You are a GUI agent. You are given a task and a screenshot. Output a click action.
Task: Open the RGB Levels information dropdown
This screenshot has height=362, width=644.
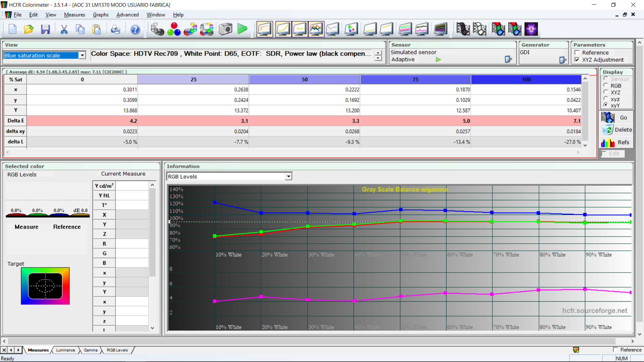pos(288,176)
